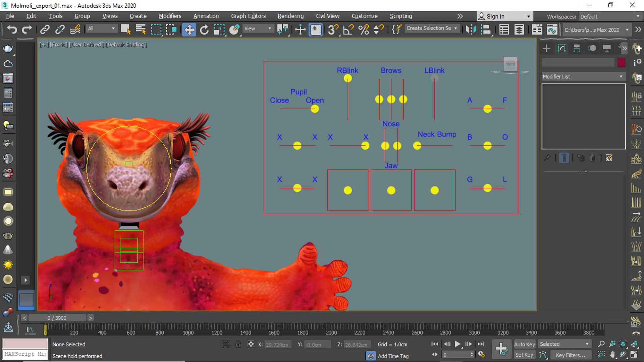Click the Key Filters button

(x=570, y=355)
